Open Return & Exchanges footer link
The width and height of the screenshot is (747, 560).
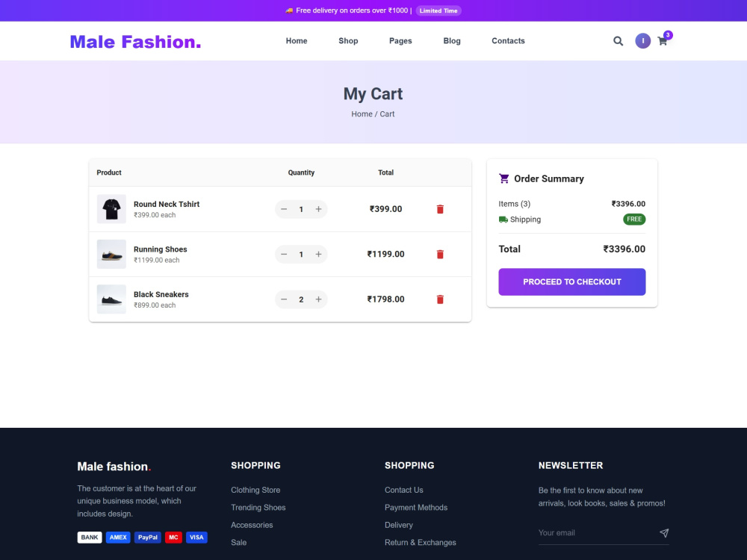coord(420,542)
